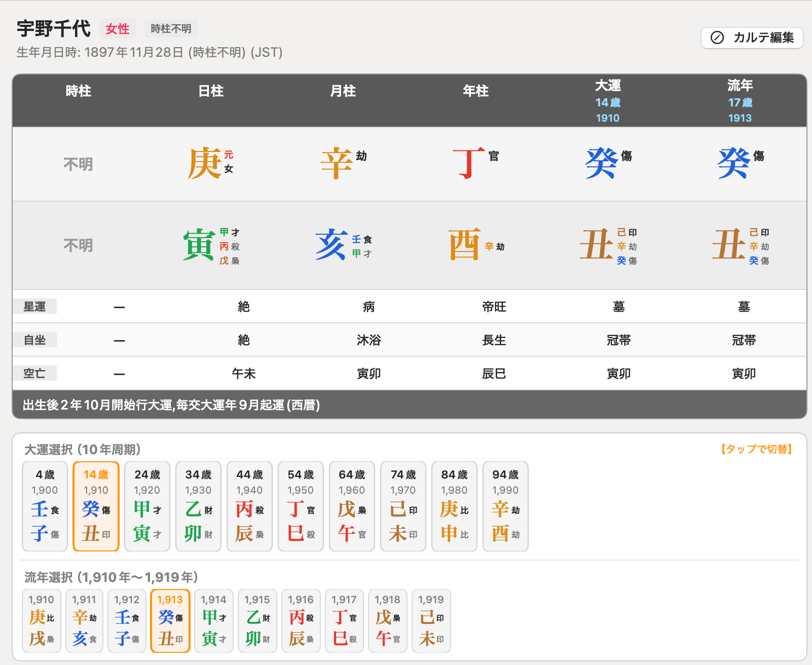The image size is (812, 665).
Task: Click the 時柱 column header
Action: 79,91
